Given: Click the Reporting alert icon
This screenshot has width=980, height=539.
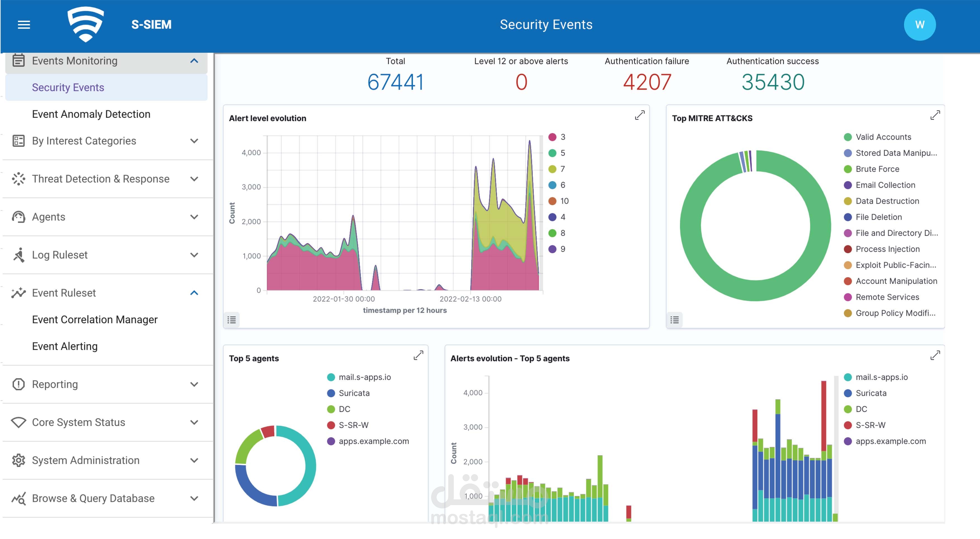Looking at the screenshot, I should point(18,384).
